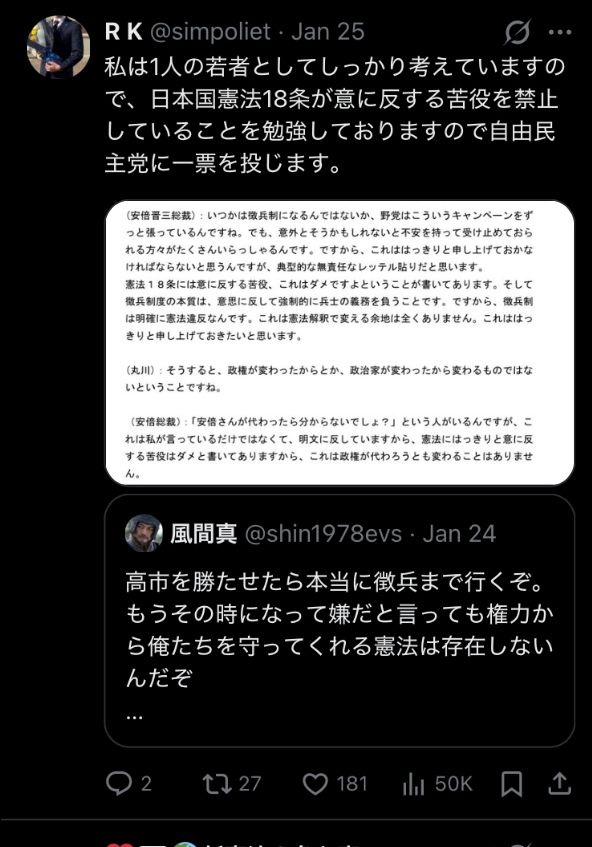Tap the repost icon showing 27
Screen dimensions: 592x847
pos(217,784)
